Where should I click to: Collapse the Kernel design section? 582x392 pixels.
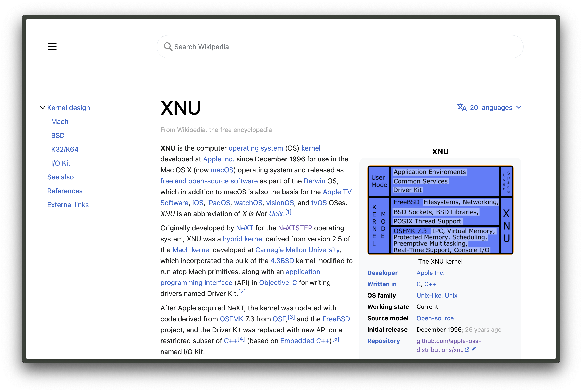(42, 108)
